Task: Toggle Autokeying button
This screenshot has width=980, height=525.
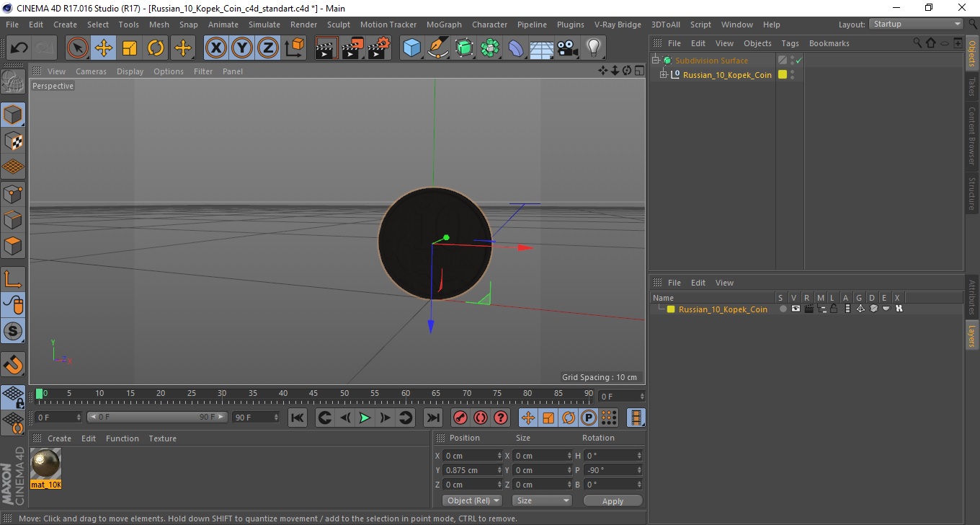Action: 480,418
